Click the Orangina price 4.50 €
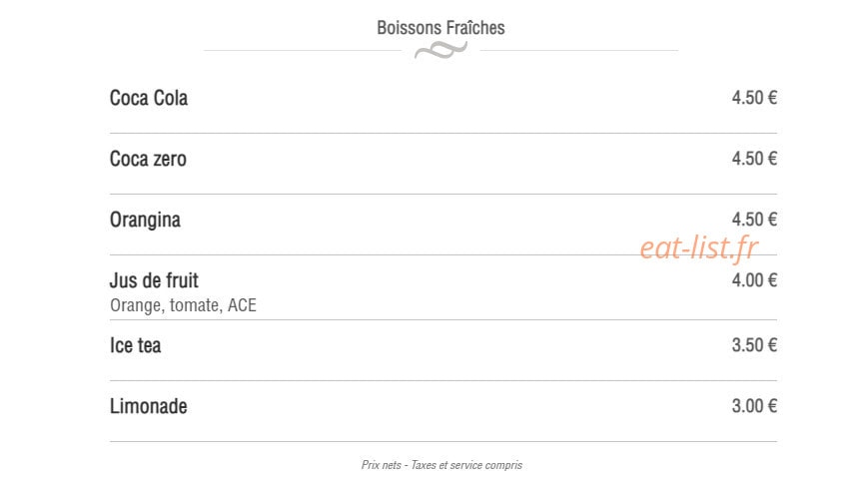The image size is (868, 481). point(754,220)
